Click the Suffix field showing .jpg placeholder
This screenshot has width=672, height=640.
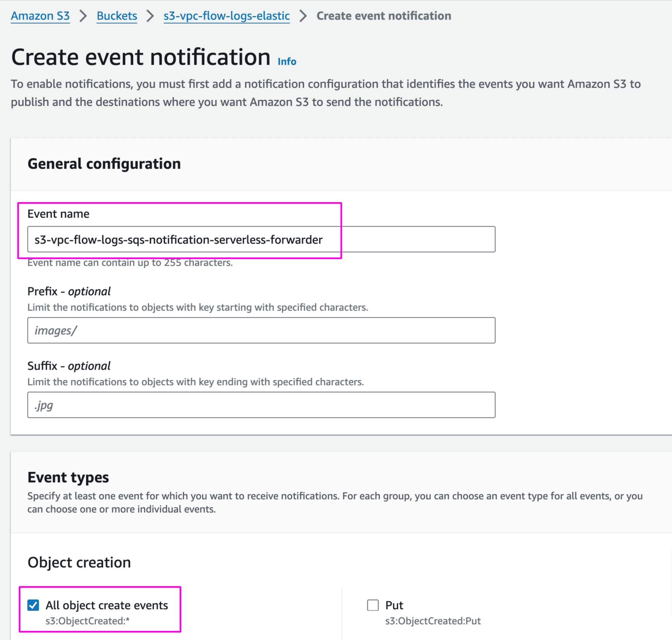point(261,405)
